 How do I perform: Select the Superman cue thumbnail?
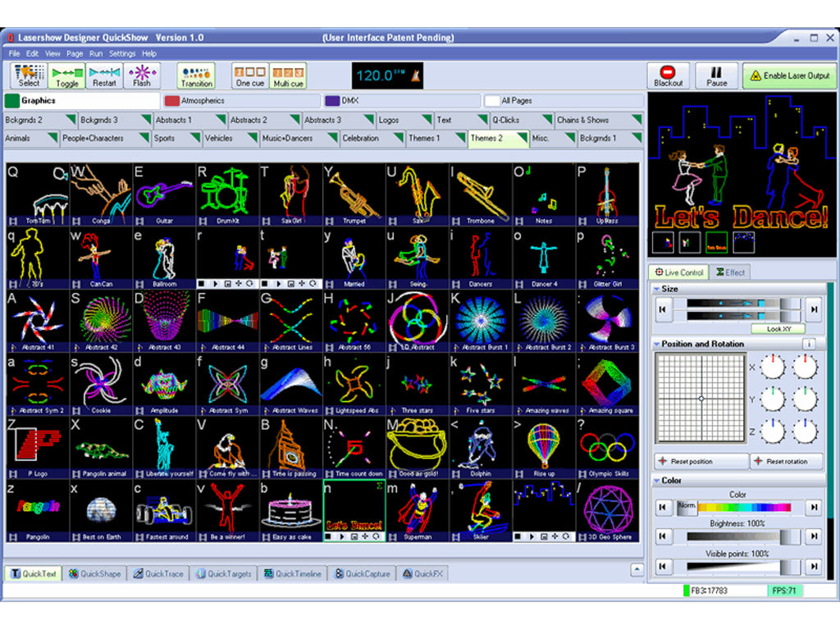[x=418, y=510]
